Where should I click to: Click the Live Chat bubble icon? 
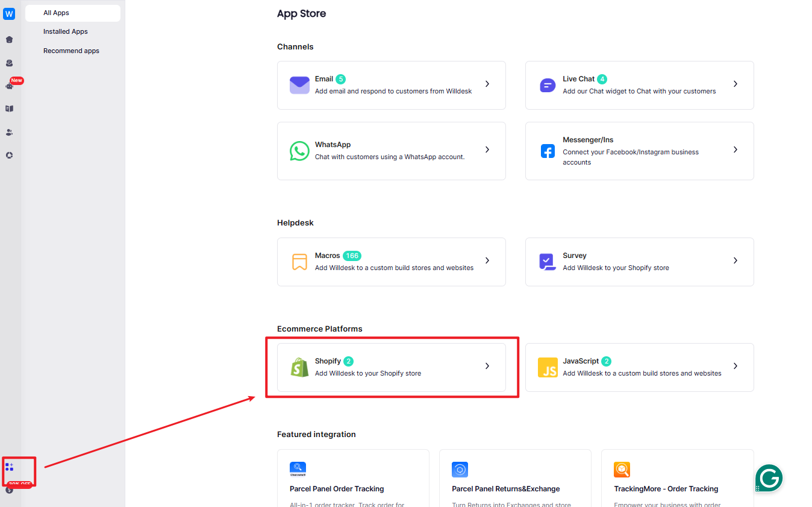point(548,85)
